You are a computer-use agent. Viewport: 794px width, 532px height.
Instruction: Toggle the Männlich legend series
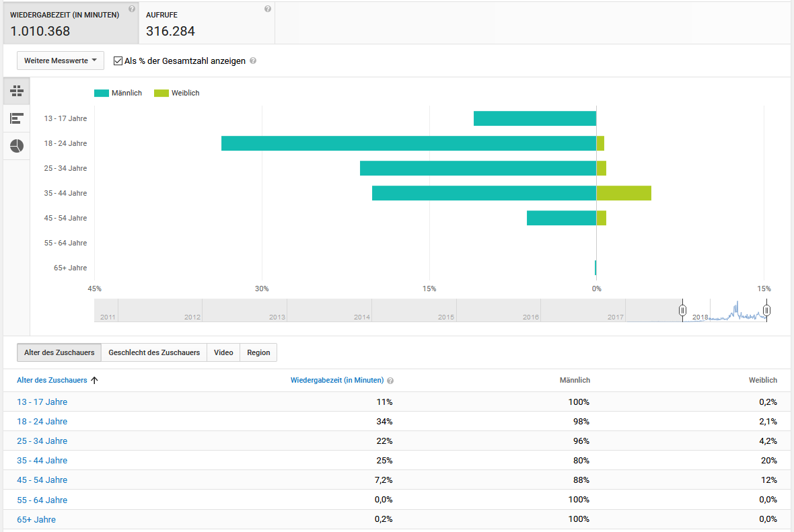[x=118, y=93]
